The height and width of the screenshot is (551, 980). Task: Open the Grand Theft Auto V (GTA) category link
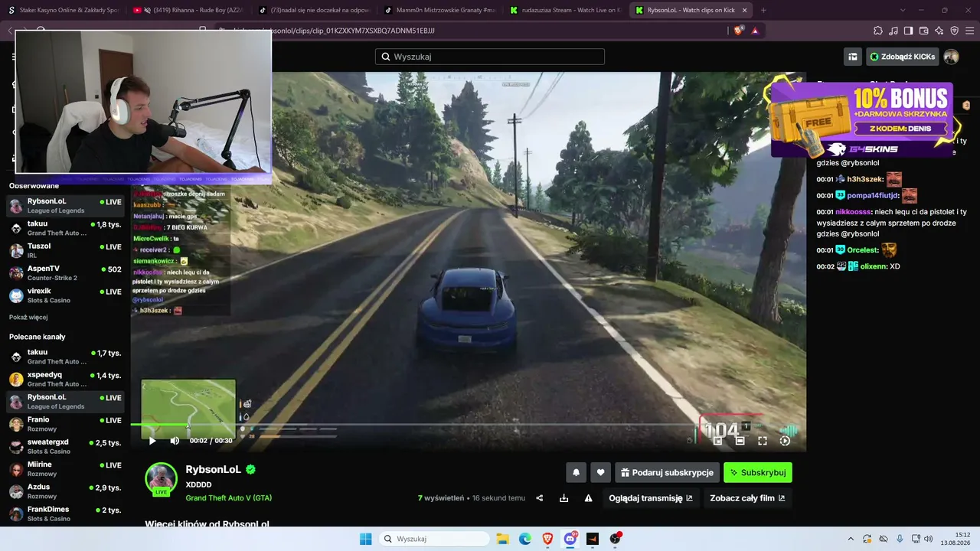point(229,498)
